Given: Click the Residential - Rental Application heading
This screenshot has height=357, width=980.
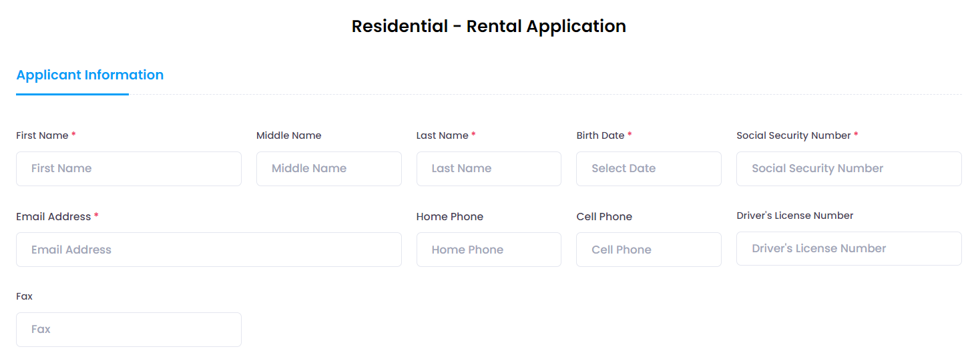Looking at the screenshot, I should [x=489, y=27].
